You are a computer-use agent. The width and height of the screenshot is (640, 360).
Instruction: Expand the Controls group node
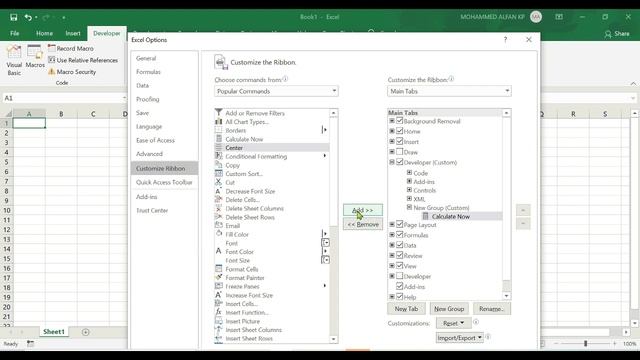(409, 190)
